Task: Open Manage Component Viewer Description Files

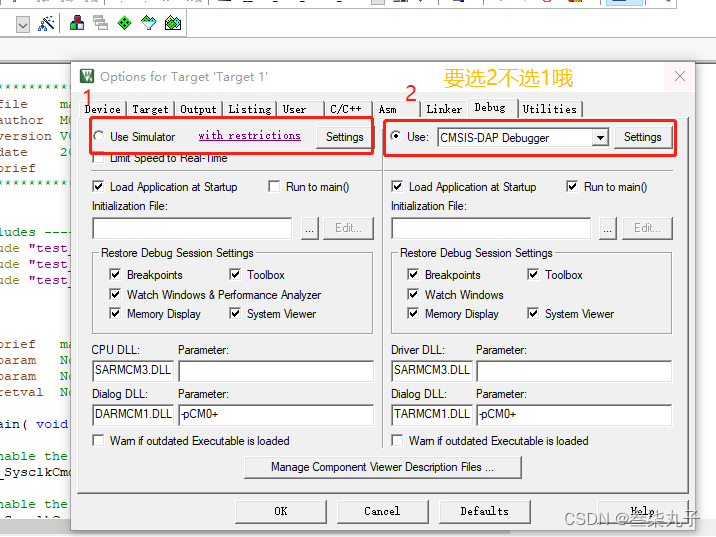Action: [383, 467]
